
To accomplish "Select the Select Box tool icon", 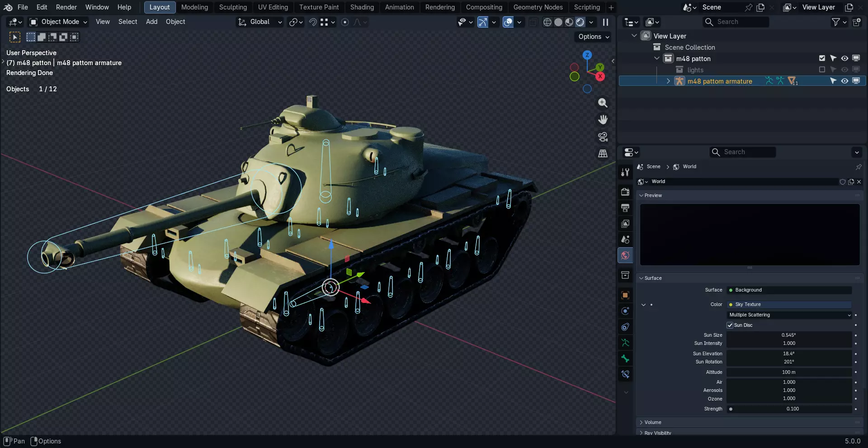I will coord(15,37).
